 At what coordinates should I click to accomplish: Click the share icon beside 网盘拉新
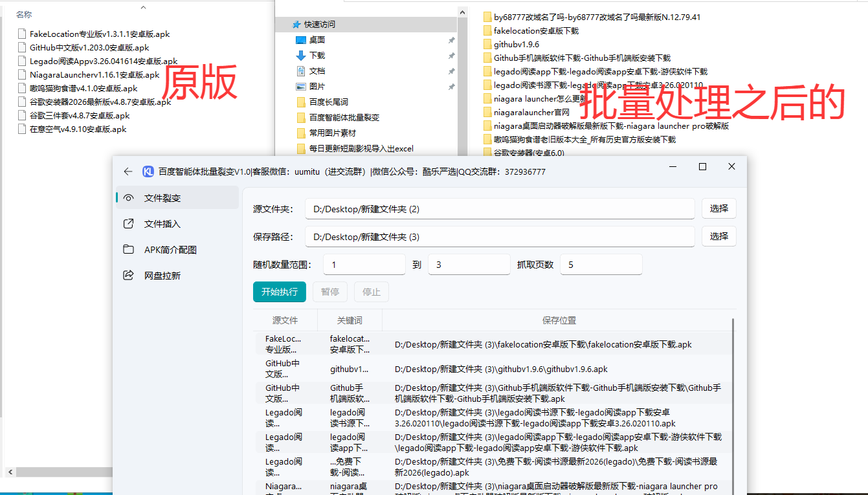point(129,276)
